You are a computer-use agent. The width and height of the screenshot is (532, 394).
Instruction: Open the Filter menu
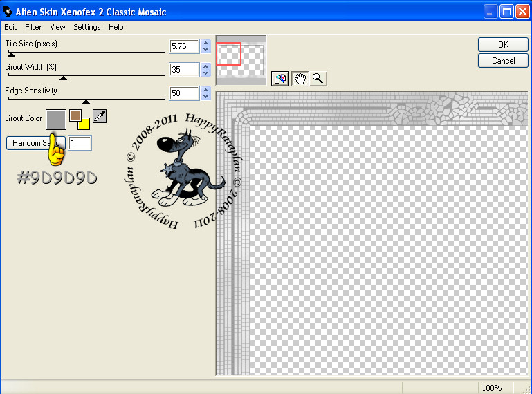pos(33,27)
